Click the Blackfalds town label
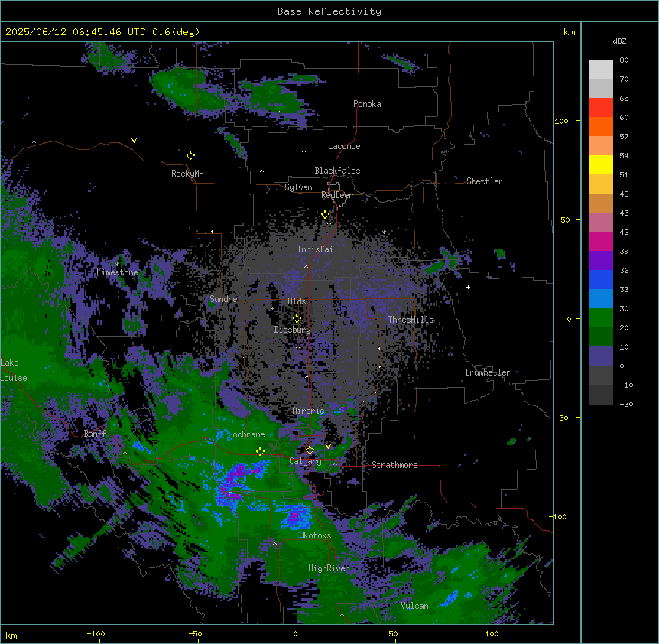 337,171
